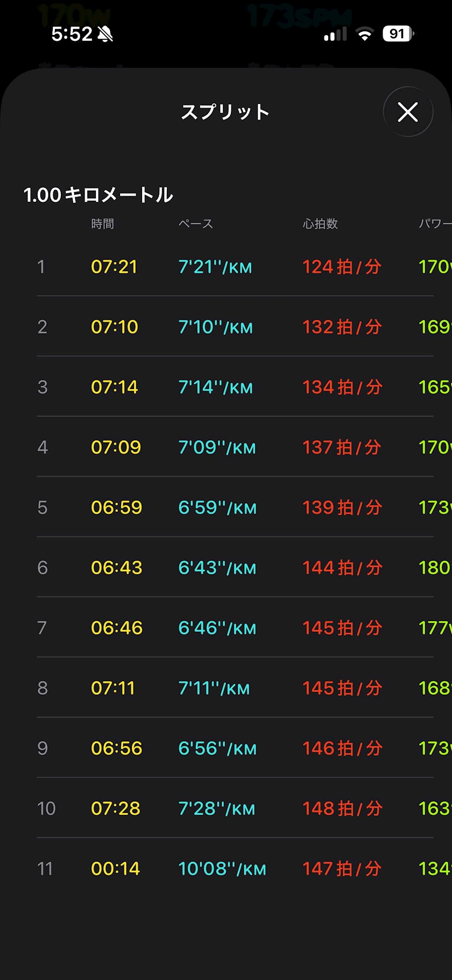Select pace 6'59''/KM
452x980 pixels.
click(x=217, y=508)
